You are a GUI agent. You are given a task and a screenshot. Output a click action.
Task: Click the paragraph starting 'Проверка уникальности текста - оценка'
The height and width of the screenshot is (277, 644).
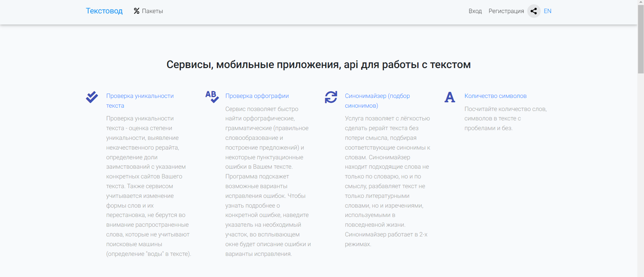tap(149, 186)
